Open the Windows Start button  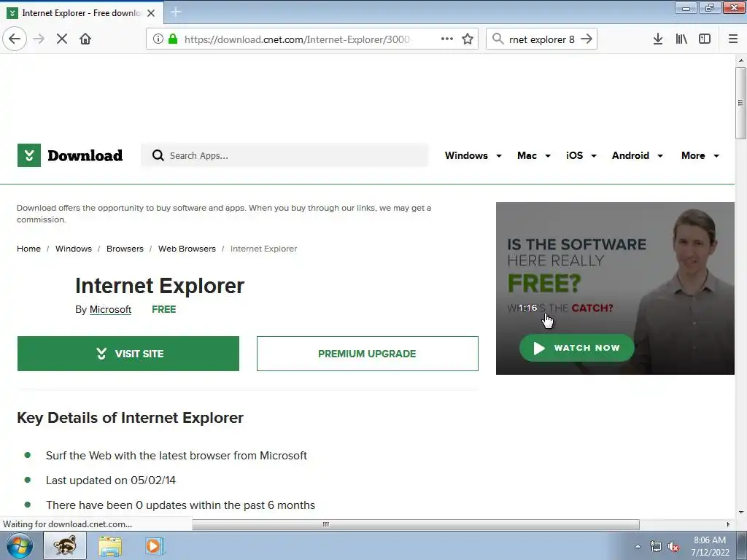pos(20,545)
